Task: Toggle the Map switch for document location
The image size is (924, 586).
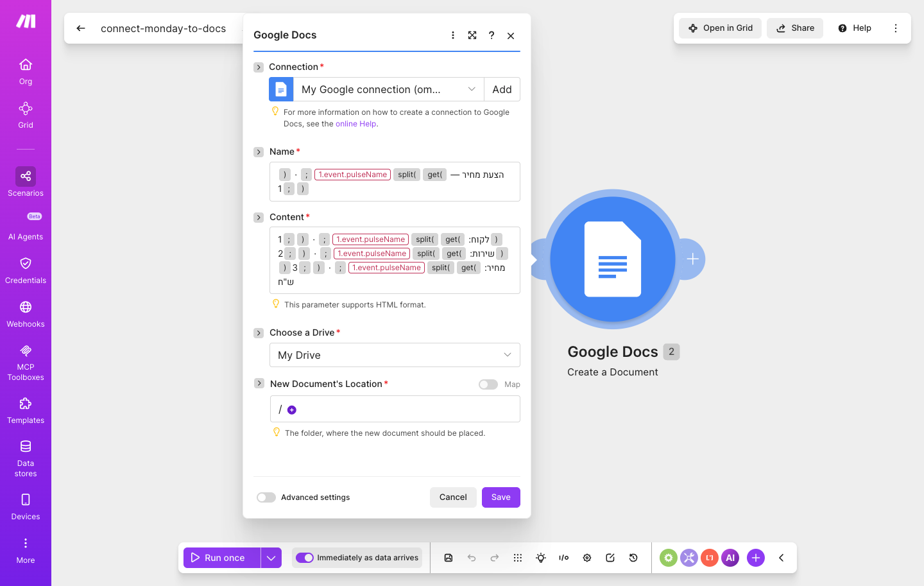Action: tap(488, 384)
